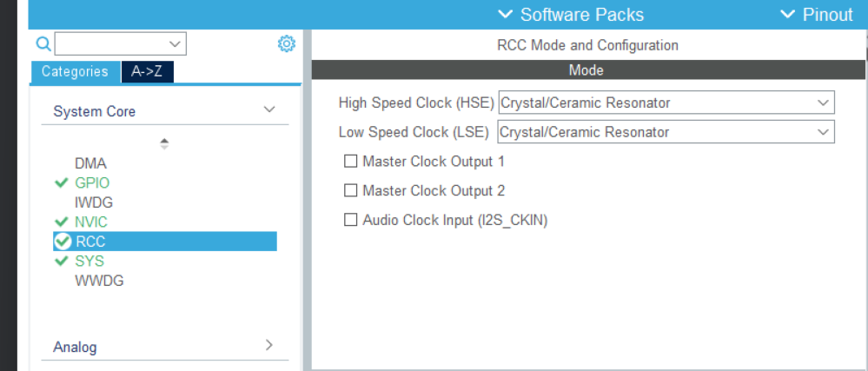Select DMA in System Core list
Viewport: 868px width, 371px height.
[x=90, y=163]
